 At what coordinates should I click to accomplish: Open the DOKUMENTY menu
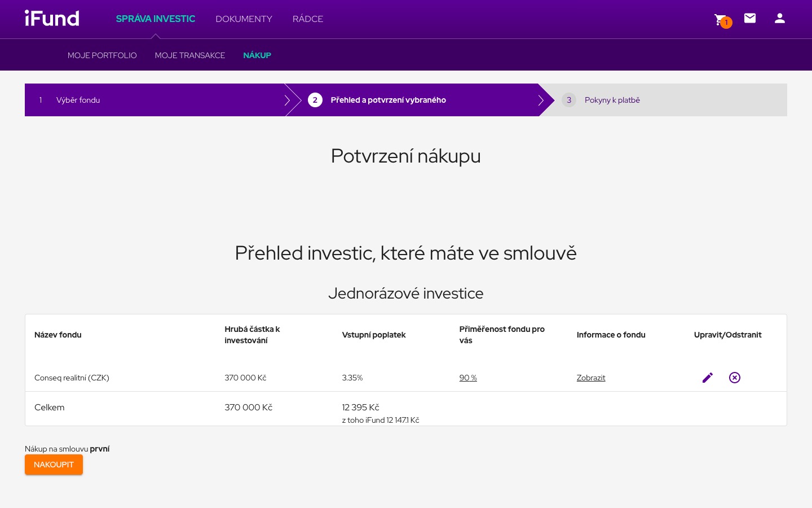tap(244, 19)
